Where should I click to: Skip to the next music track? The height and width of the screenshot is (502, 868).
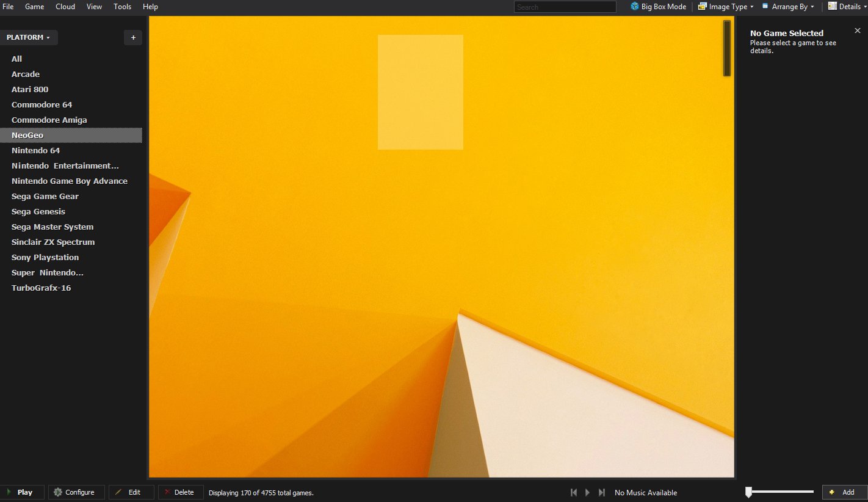[x=602, y=492]
